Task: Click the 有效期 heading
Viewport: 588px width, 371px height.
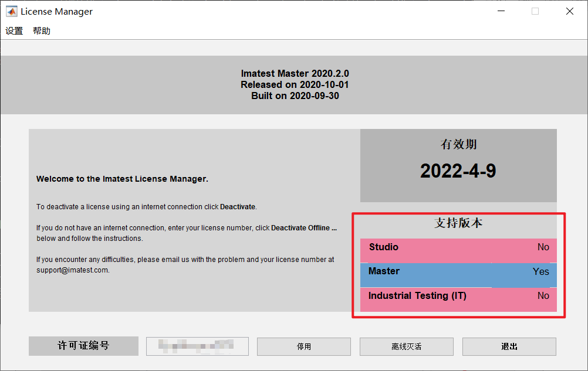Action: click(459, 144)
